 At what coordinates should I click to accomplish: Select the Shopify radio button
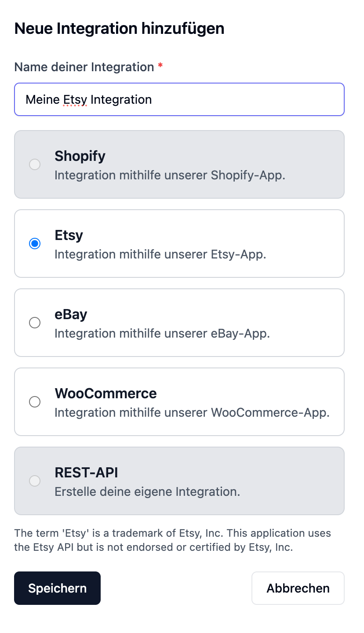pyautogui.click(x=35, y=164)
